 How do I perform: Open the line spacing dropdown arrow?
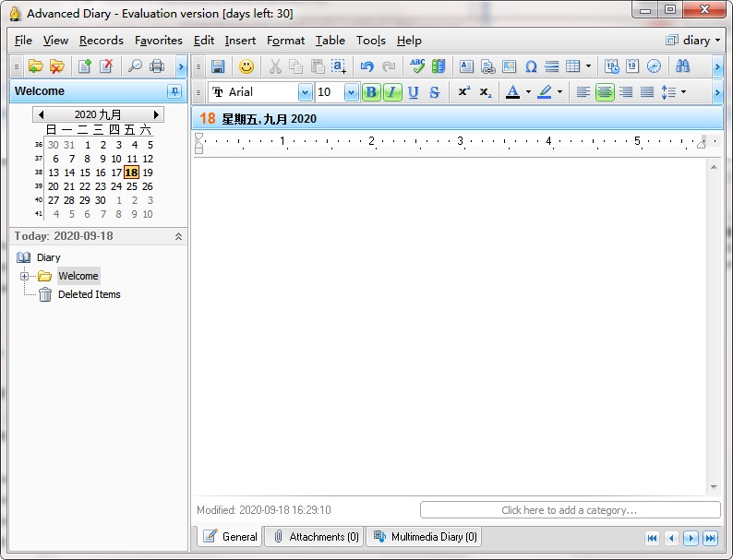683,92
